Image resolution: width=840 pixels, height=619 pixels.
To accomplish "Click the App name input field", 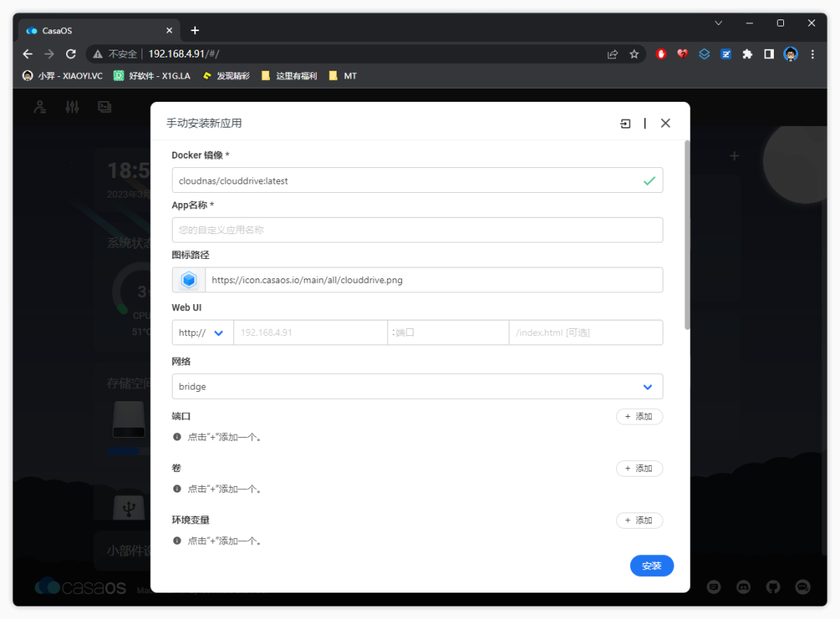I will [x=417, y=230].
